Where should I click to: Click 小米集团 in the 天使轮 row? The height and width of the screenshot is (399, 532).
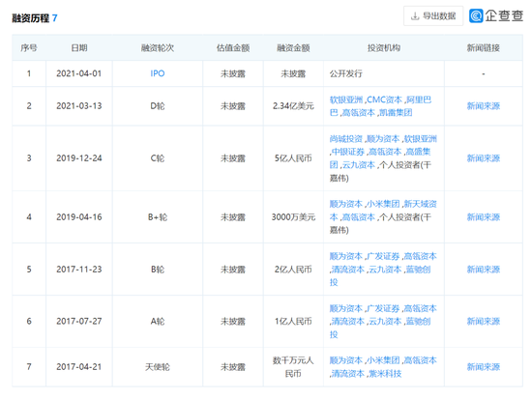coord(383,360)
